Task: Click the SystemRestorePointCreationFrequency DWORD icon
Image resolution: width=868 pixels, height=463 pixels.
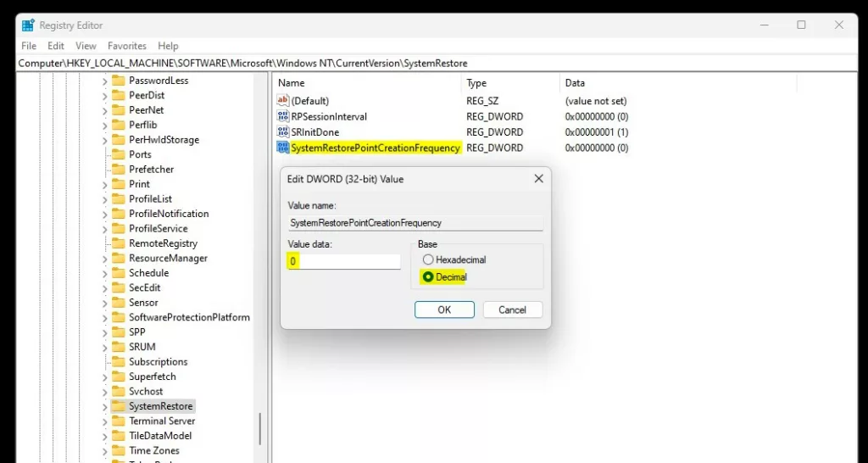Action: point(283,148)
